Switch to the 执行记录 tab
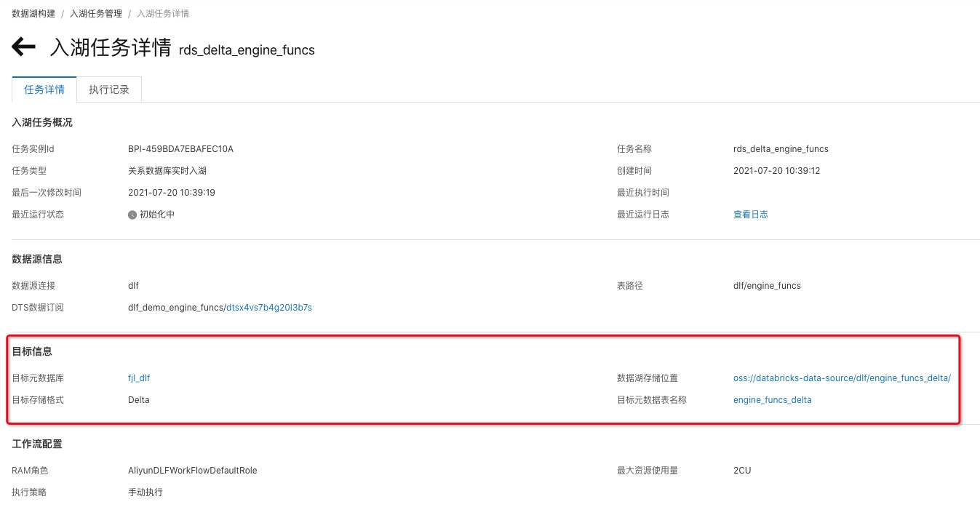Screen dimensions: 980x531 point(109,89)
